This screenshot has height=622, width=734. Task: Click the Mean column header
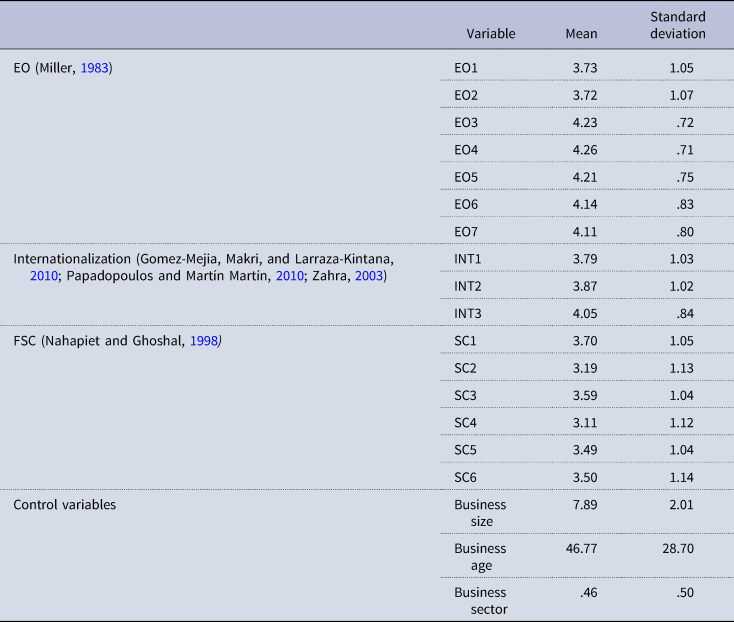pos(581,33)
